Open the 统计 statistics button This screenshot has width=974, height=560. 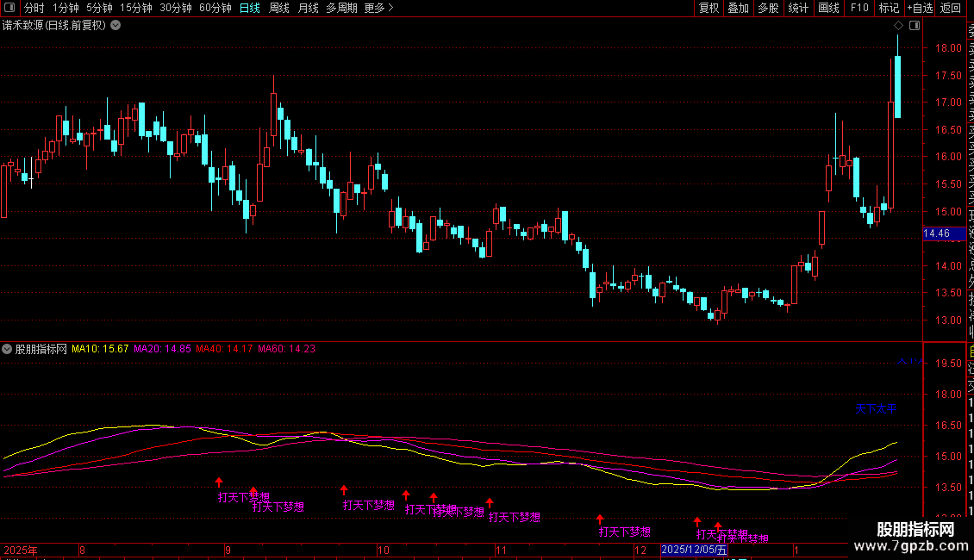pos(798,8)
